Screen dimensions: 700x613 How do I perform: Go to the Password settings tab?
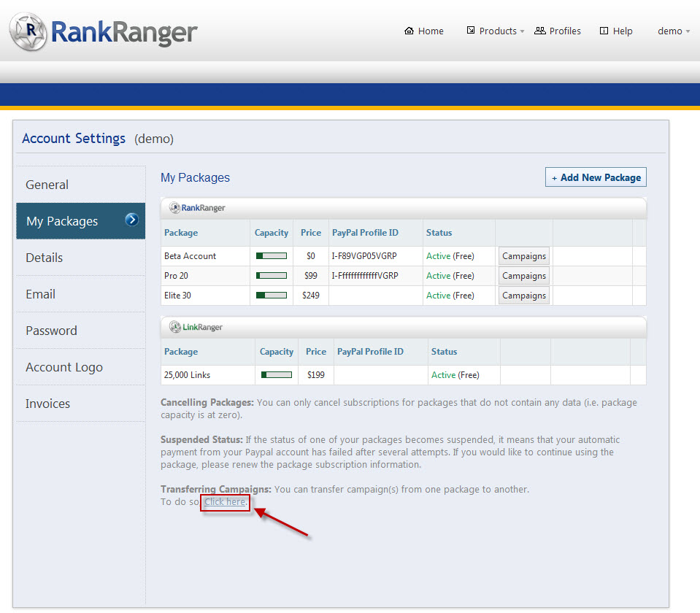[x=51, y=331]
